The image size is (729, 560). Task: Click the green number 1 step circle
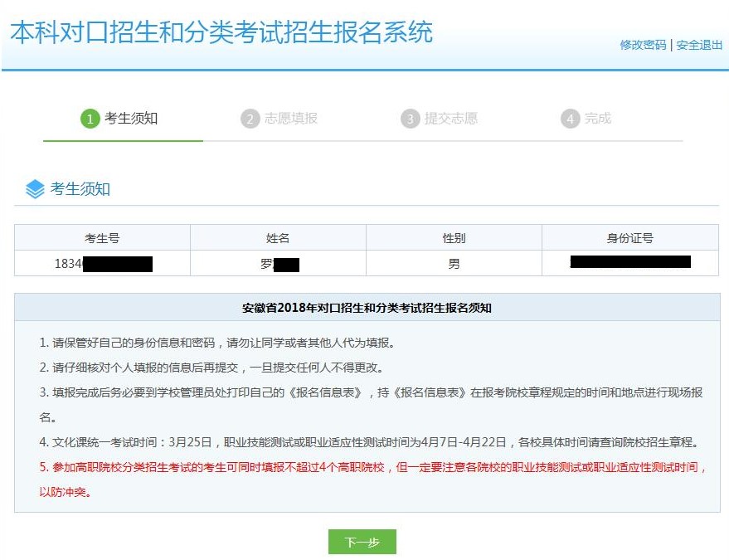(x=90, y=119)
